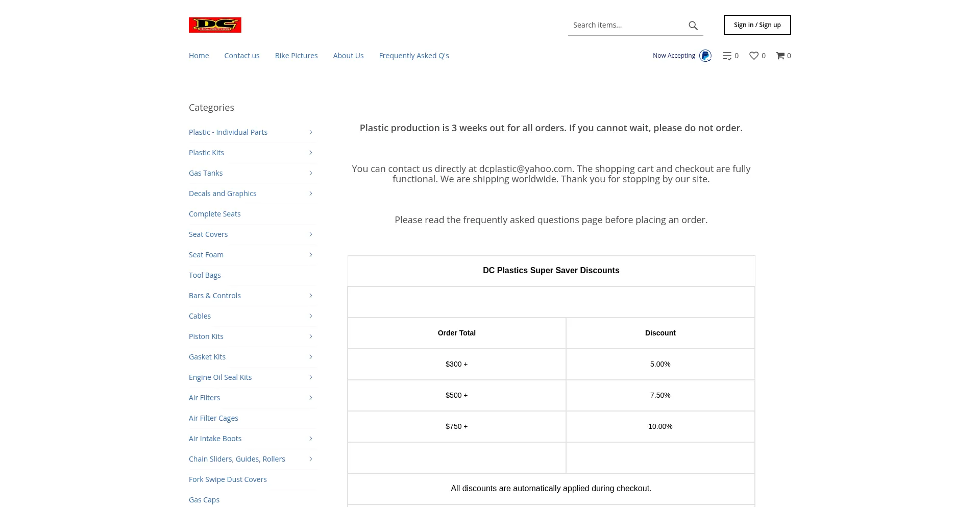Open the wishlist heart icon
Viewport: 980px width, 507px height.
coord(754,56)
